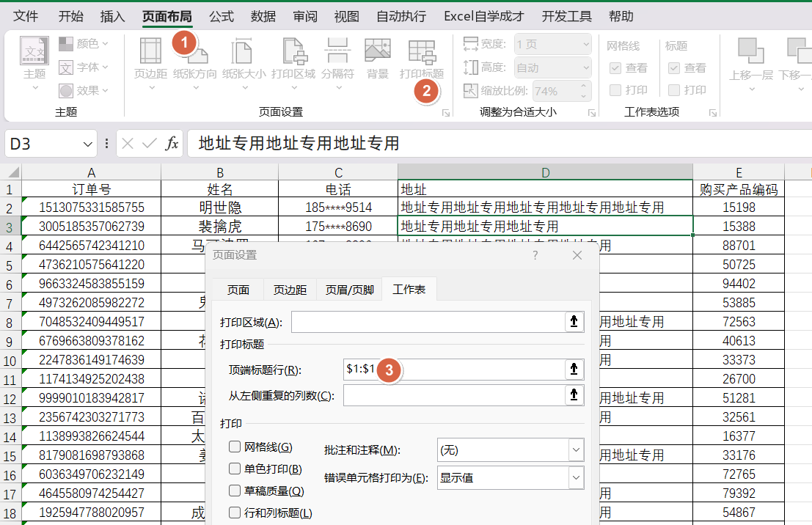Viewport: 812px width, 525px height.
Task: Close the 页面设置 dialog
Action: 577,255
